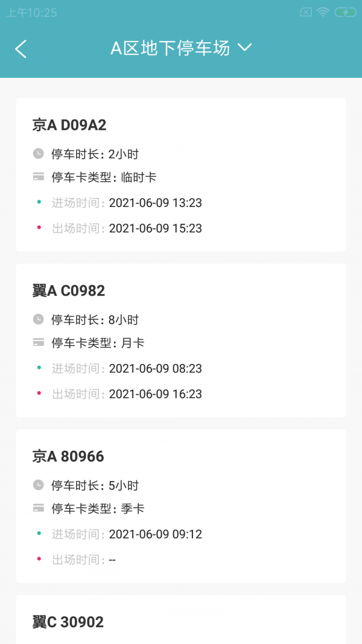This screenshot has height=644, width=362.
Task: Select entry time 2021-06-09 09:12
Action: pyautogui.click(x=155, y=534)
